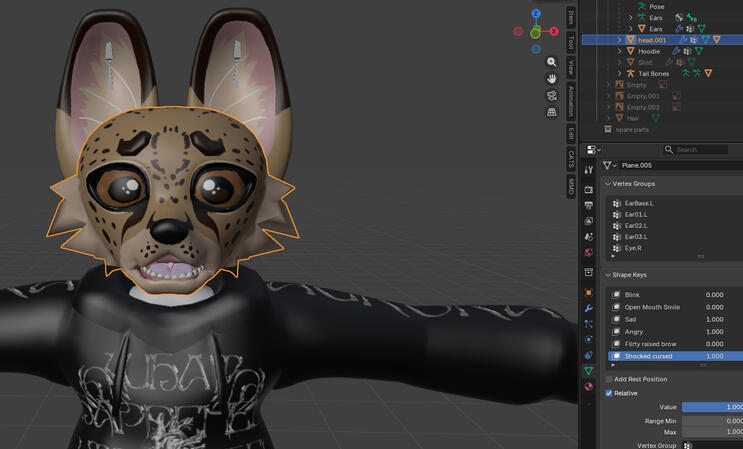743x449 pixels.
Task: Open the Tool sidebar tab
Action: click(571, 42)
